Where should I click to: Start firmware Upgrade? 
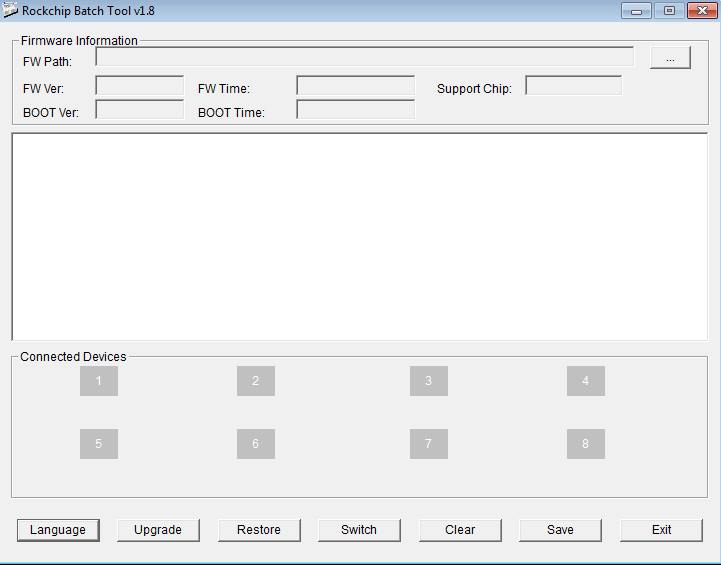click(x=158, y=530)
